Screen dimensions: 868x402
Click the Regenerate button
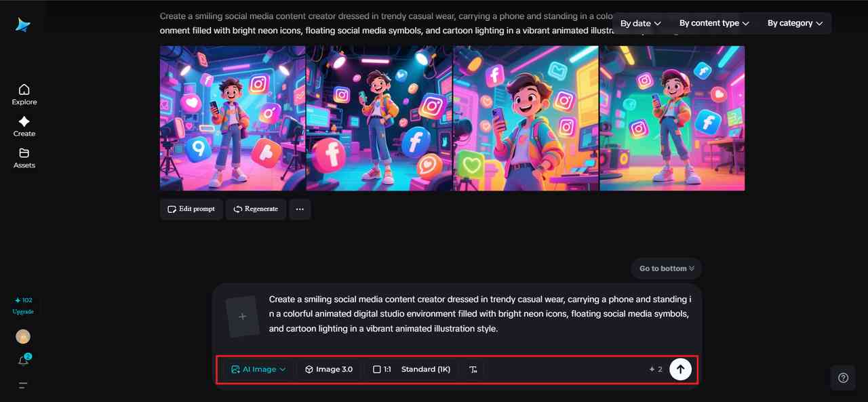tap(256, 209)
